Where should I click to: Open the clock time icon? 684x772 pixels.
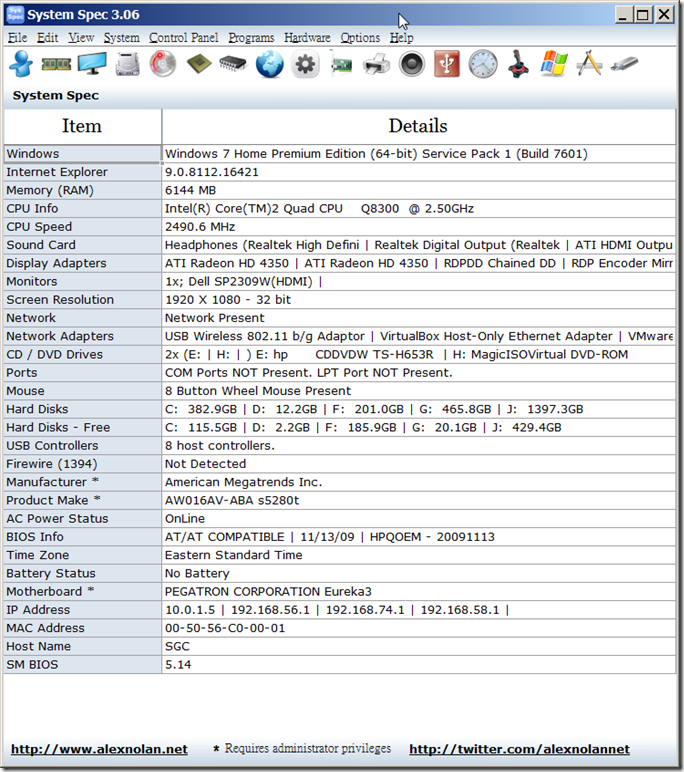tap(483, 64)
